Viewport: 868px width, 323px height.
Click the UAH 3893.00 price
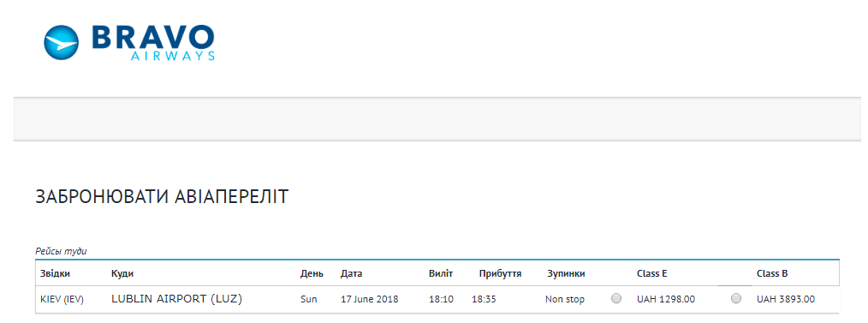click(786, 299)
